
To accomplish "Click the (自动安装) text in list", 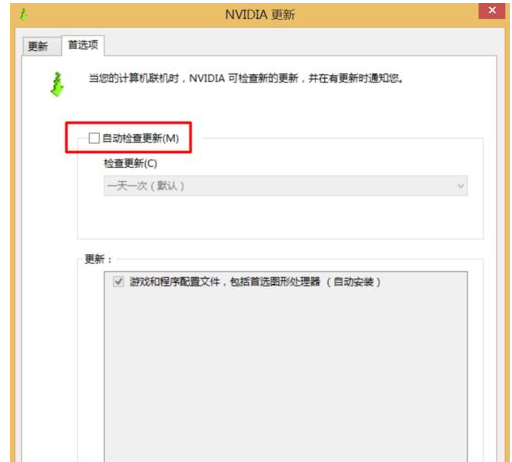I will [x=354, y=282].
